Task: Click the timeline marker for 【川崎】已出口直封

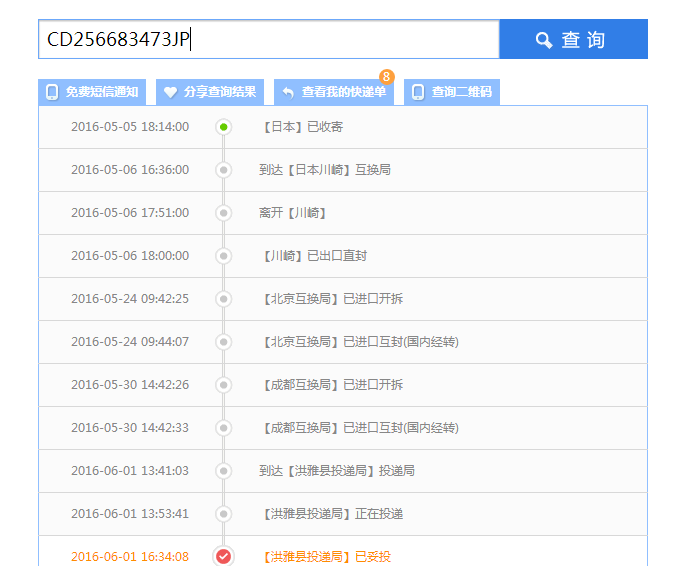Action: click(x=223, y=256)
